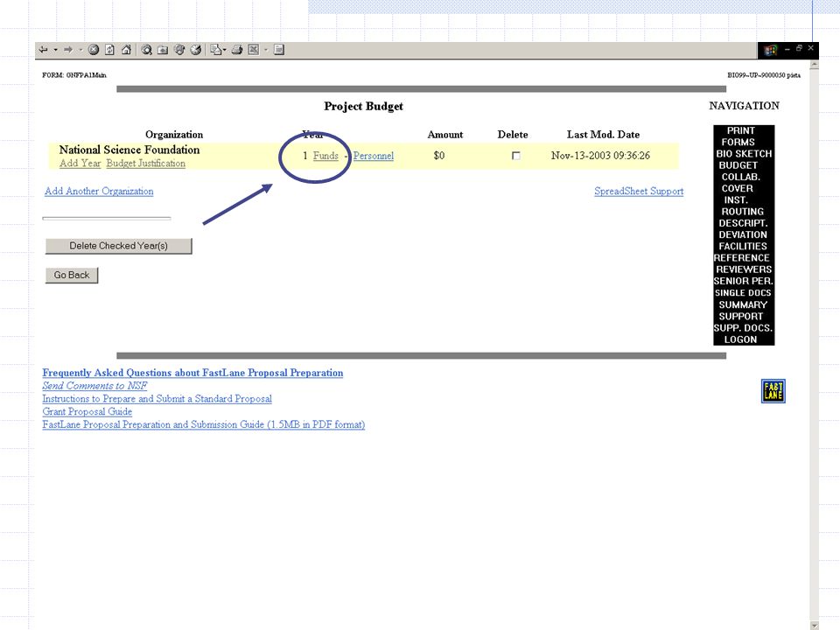Select SUMMARY in the navigation menu

point(743,304)
